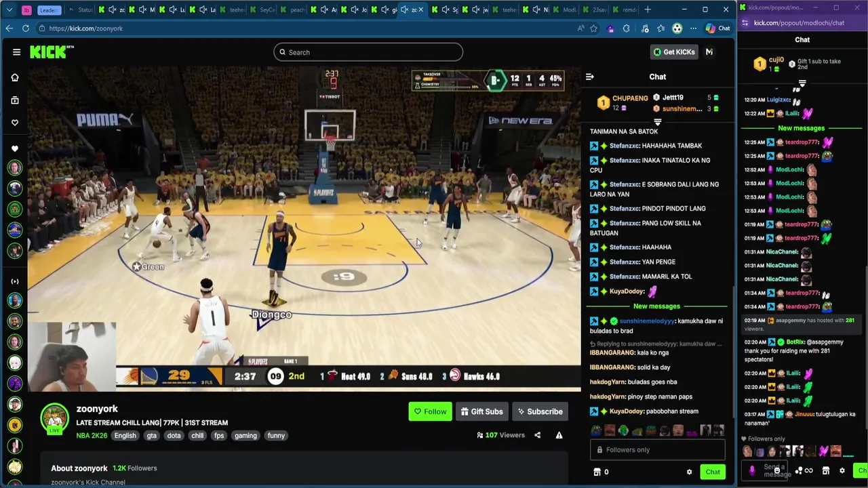Click the Kick logo
Image resolution: width=868 pixels, height=488 pixels.
[x=52, y=52]
